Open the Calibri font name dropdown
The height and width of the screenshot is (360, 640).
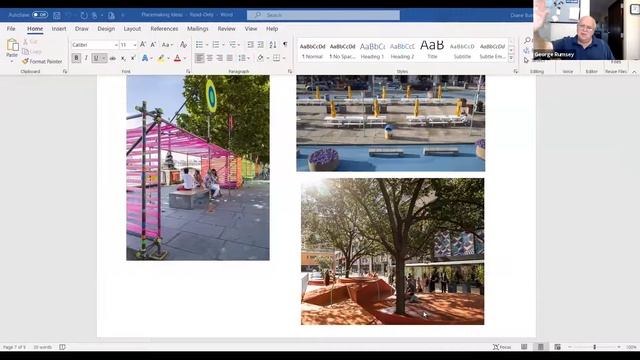point(116,45)
